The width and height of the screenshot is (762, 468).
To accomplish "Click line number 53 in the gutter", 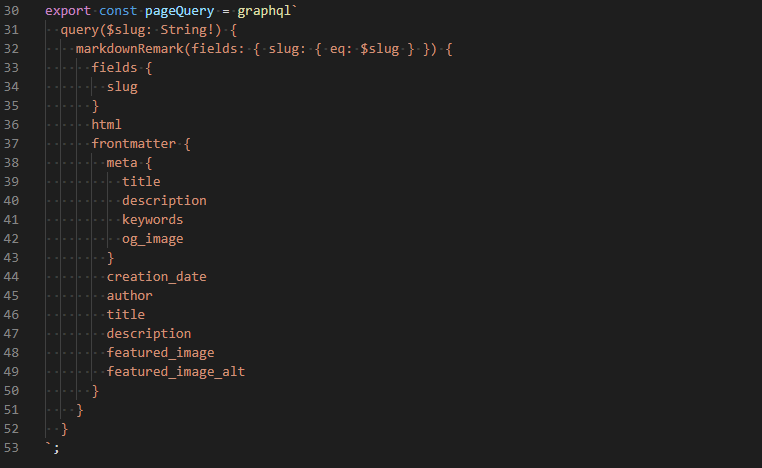I will [12, 447].
